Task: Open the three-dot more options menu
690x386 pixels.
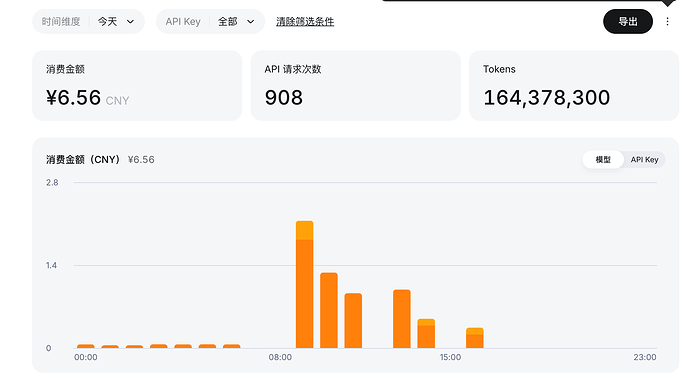Action: 667,22
